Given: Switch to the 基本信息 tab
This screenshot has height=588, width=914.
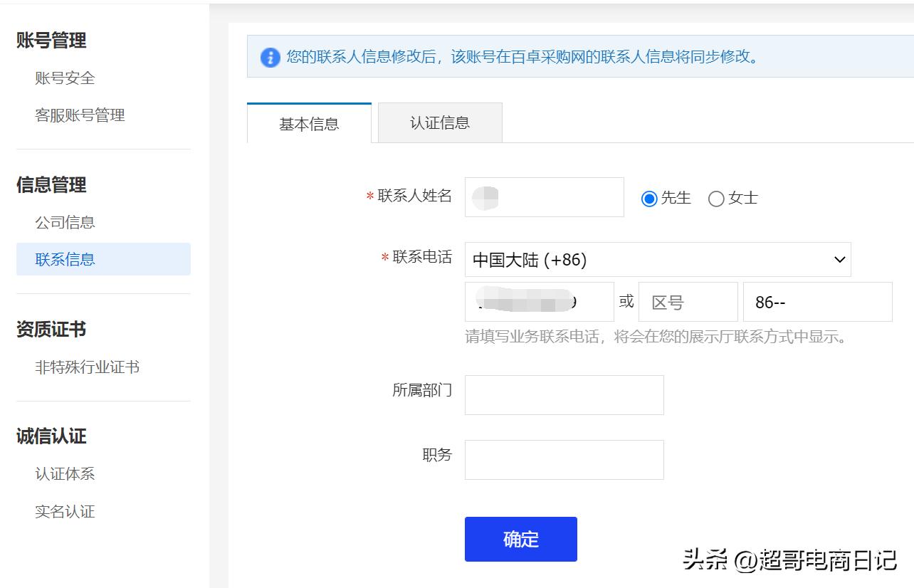Looking at the screenshot, I should [x=308, y=122].
